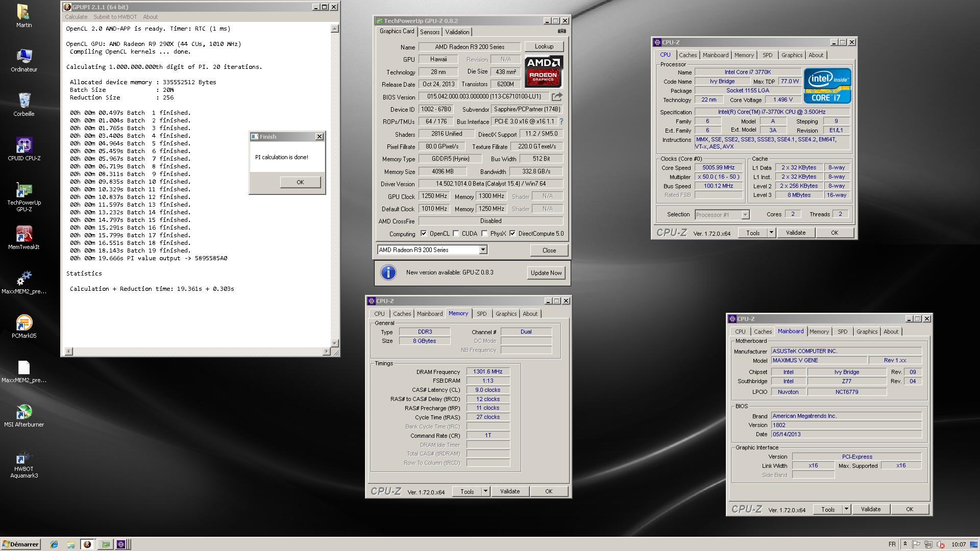Click the Bus Interface question mark icon

[561, 121]
